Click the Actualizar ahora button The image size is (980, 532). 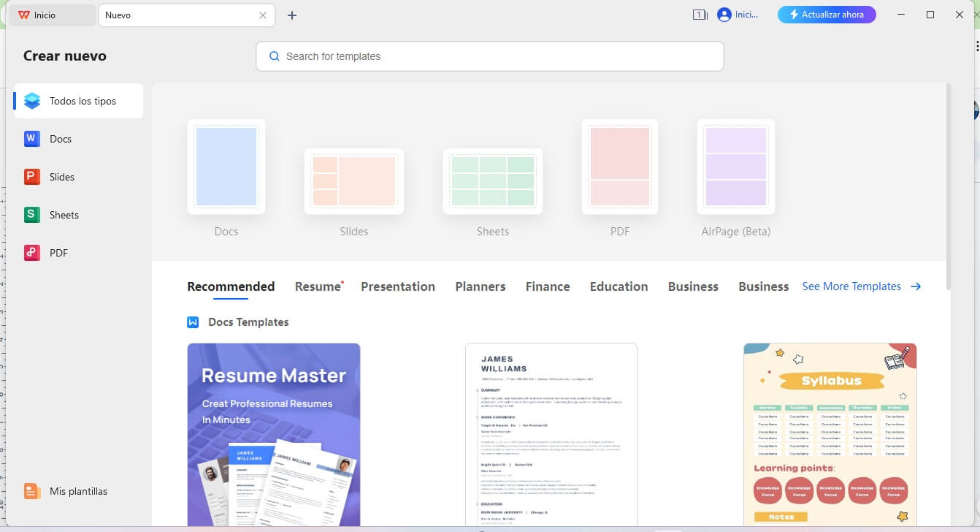(x=827, y=14)
